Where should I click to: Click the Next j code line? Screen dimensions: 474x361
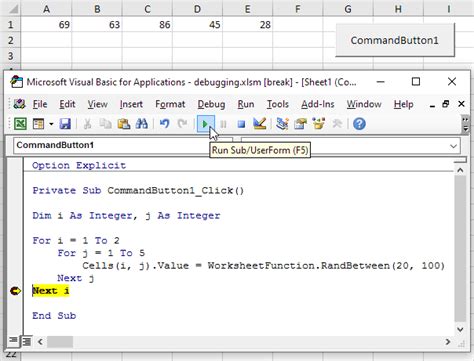click(76, 278)
